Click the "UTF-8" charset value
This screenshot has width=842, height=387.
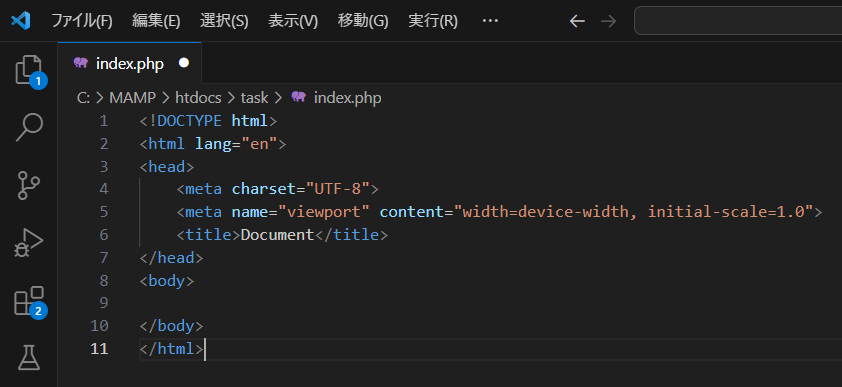click(338, 189)
